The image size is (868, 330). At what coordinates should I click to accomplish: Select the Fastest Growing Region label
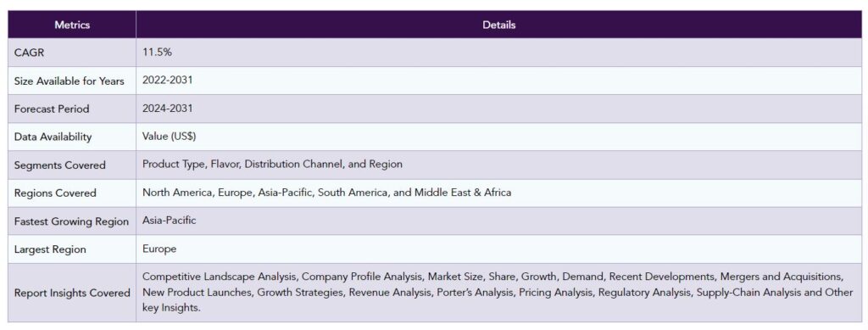[71, 221]
